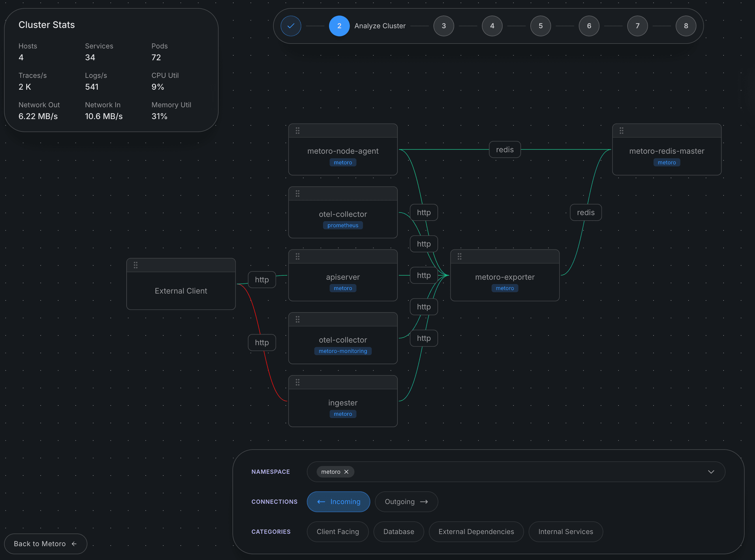Image resolution: width=755 pixels, height=560 pixels.
Task: Remove the metoro namespace filter via its X icon
Action: pos(346,471)
